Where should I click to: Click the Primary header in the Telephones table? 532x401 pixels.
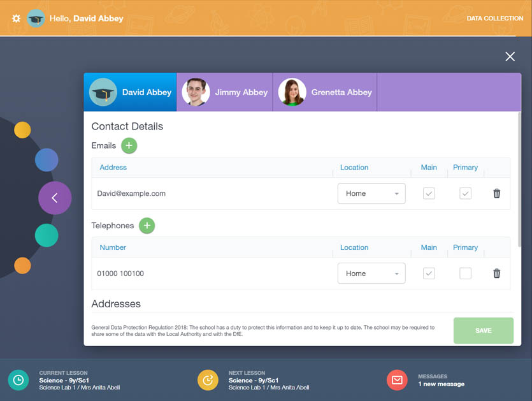pyautogui.click(x=465, y=247)
